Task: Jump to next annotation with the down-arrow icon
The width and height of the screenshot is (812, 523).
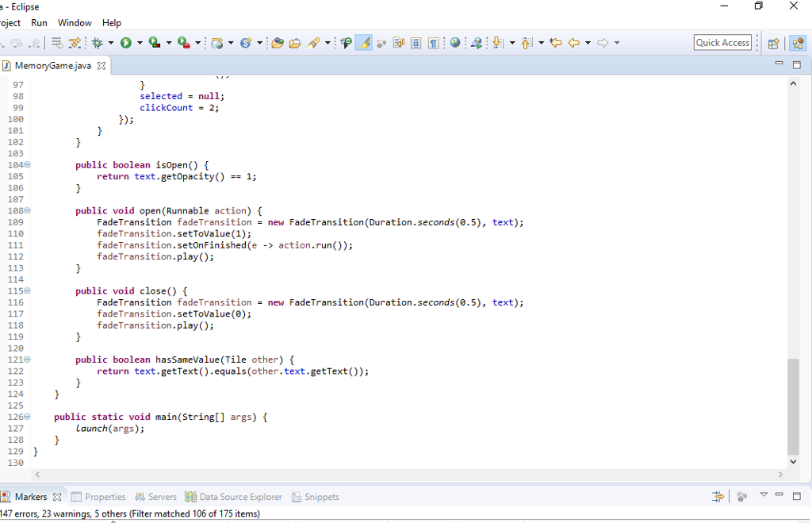Action: 496,43
